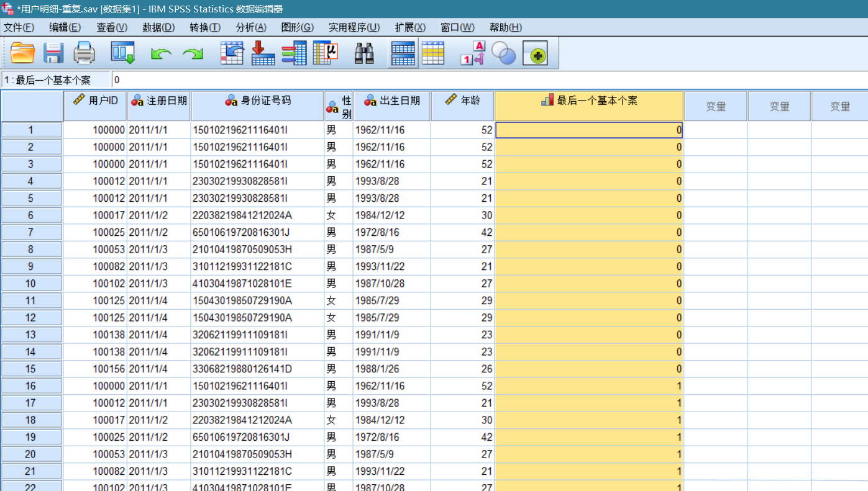
Task: Open the 转换(T) menu
Action: 205,27
